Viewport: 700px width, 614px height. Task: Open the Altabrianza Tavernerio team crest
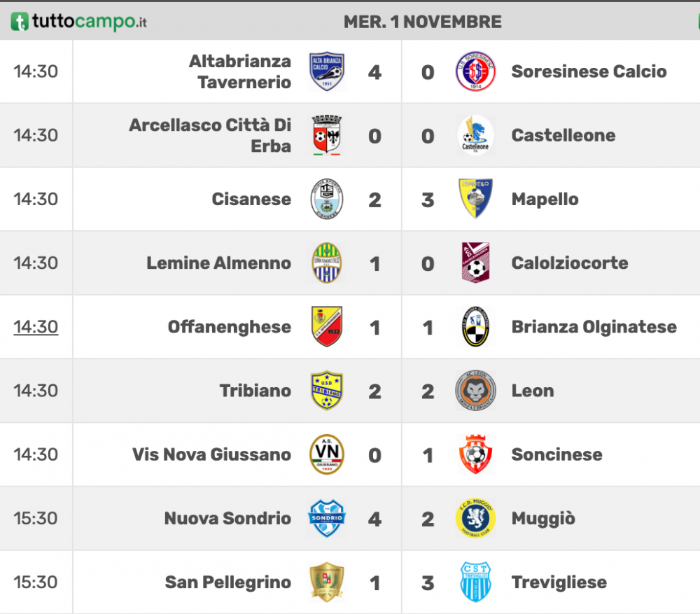327,71
